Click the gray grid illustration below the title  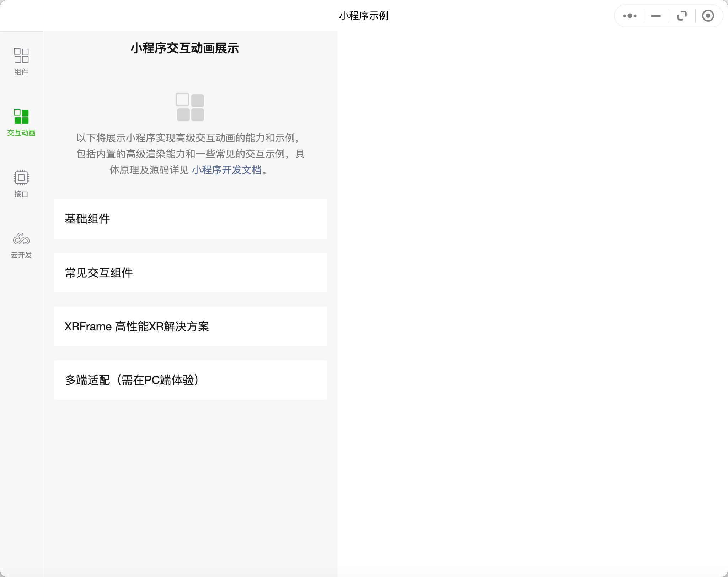[x=190, y=107]
